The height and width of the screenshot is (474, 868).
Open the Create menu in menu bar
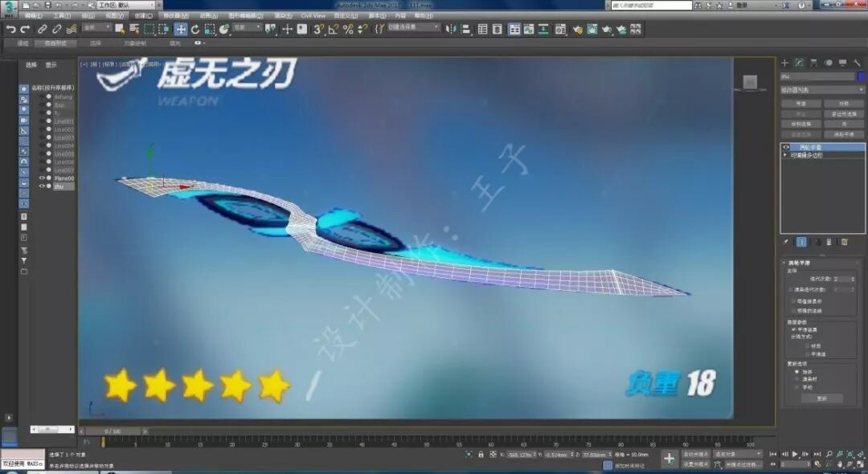pyautogui.click(x=143, y=15)
